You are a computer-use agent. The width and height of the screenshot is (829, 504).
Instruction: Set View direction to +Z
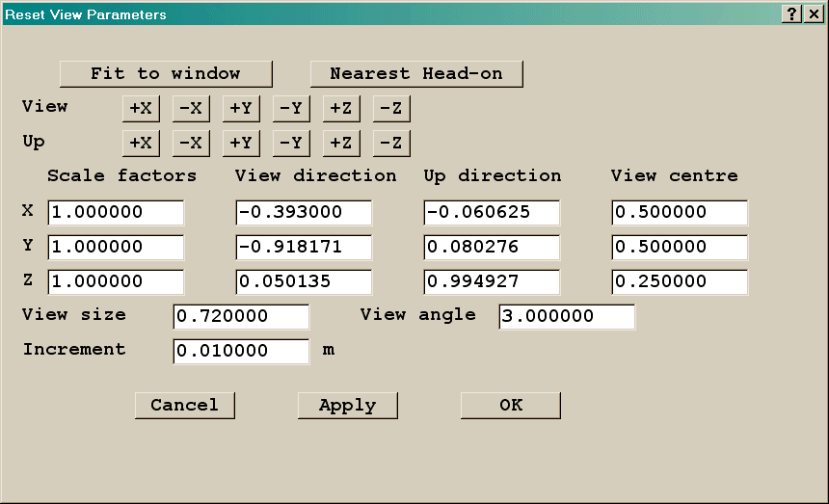click(x=341, y=108)
